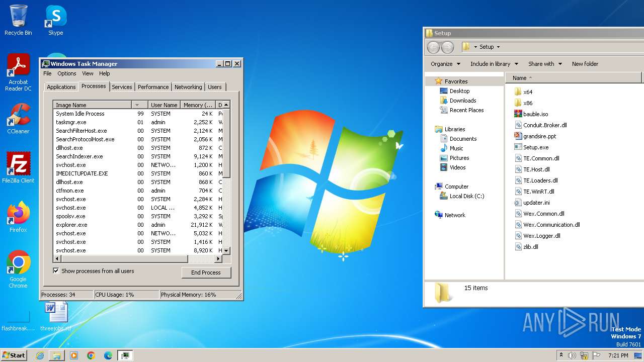This screenshot has width=644, height=362.
Task: Select updater.ini file in Setup
Action: click(x=532, y=203)
